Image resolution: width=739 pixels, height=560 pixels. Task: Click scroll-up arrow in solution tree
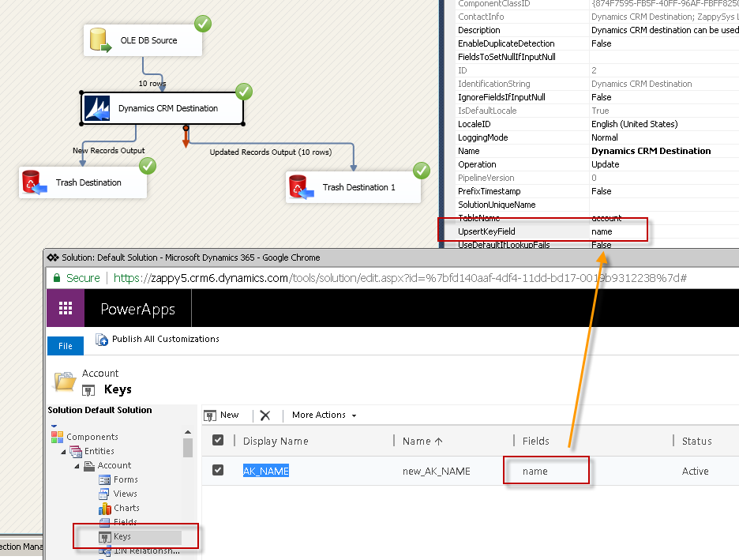coord(188,432)
